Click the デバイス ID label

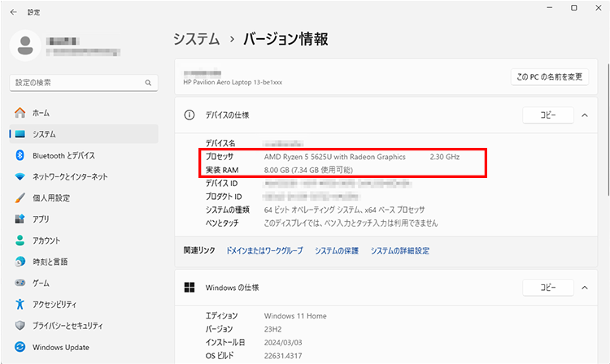pyautogui.click(x=221, y=184)
